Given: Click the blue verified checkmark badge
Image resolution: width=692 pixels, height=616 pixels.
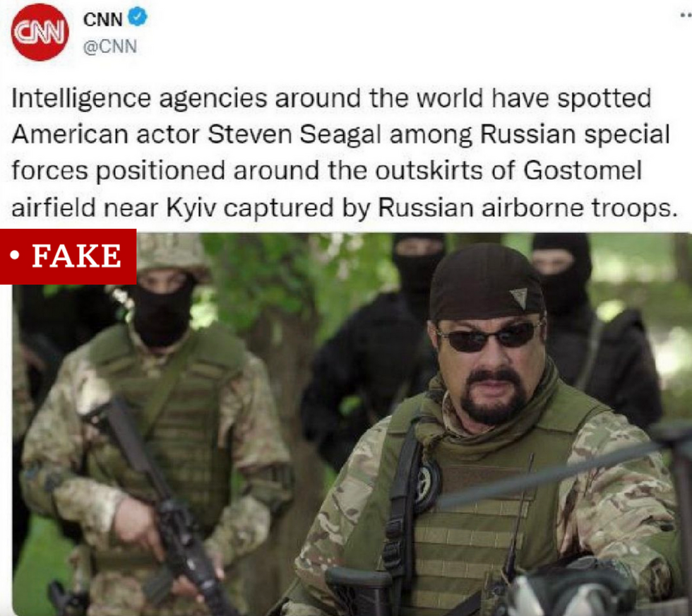Looking at the screenshot, I should click(137, 18).
